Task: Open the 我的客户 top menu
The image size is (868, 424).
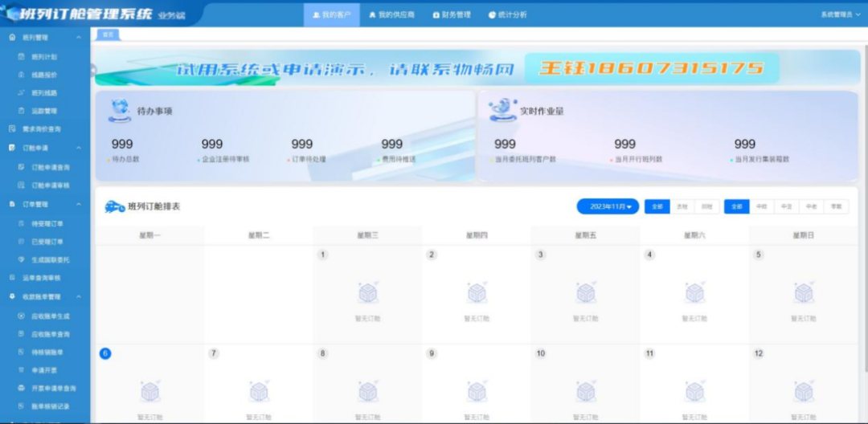Action: (332, 15)
